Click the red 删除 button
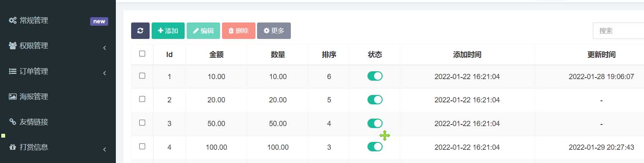Image resolution: width=644 pixels, height=163 pixels. (x=239, y=31)
